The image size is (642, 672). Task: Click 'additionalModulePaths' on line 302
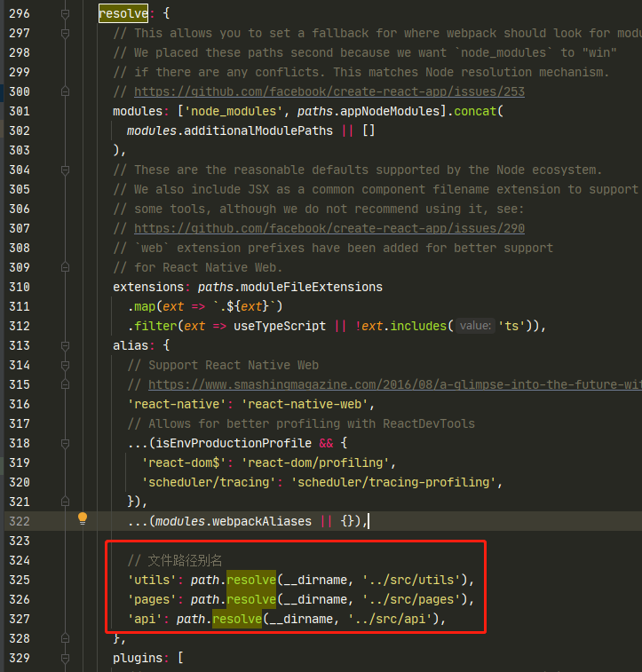(258, 130)
